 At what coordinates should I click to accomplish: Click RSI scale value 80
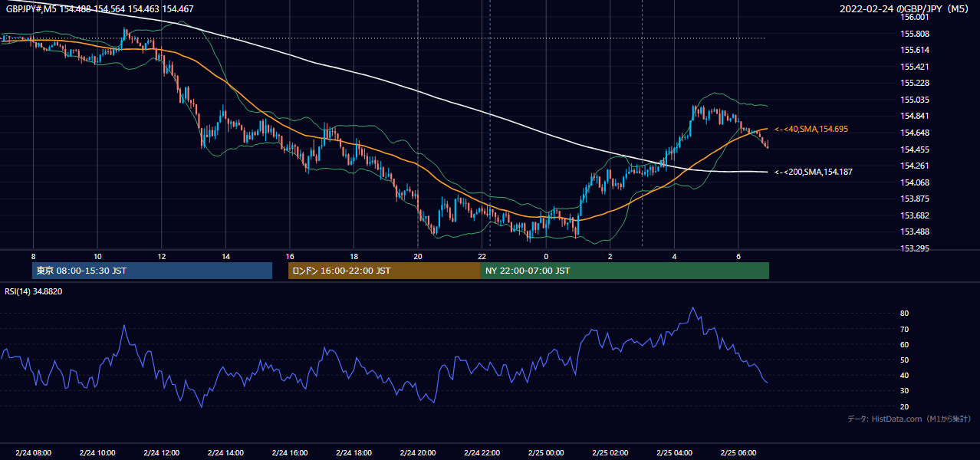coord(905,314)
